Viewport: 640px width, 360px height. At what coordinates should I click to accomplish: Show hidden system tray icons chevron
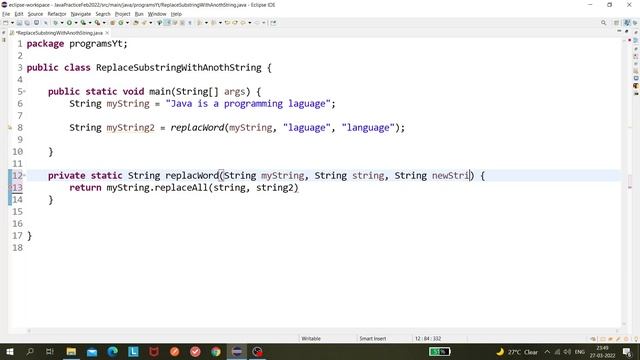point(547,352)
